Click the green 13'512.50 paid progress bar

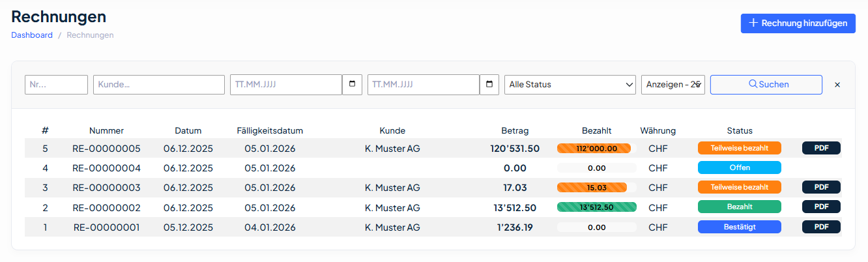point(596,207)
